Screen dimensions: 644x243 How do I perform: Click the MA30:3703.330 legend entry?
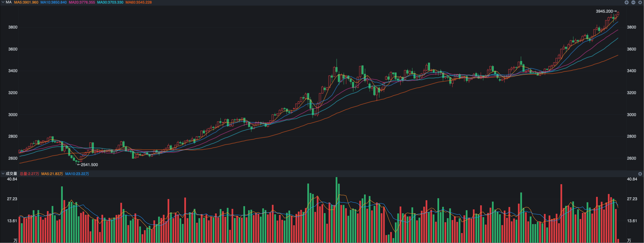110,2
